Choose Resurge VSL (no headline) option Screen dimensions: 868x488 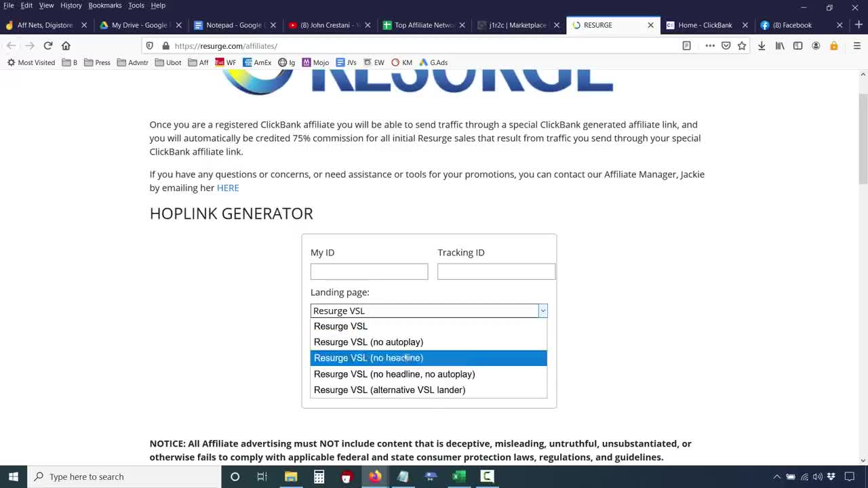[429, 358]
